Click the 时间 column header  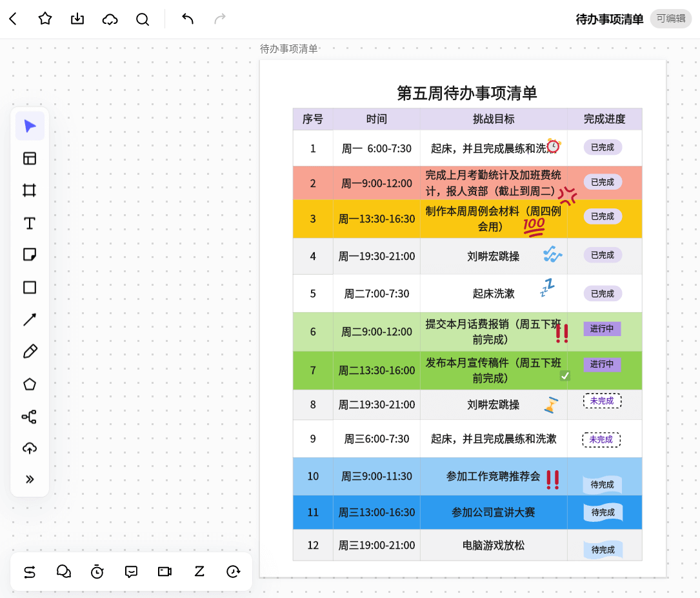pos(377,119)
